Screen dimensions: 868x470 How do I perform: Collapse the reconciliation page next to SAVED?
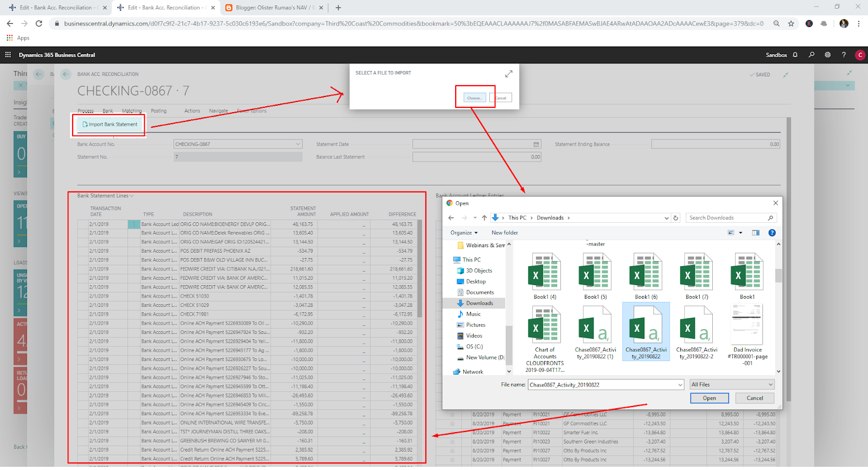pos(786,75)
